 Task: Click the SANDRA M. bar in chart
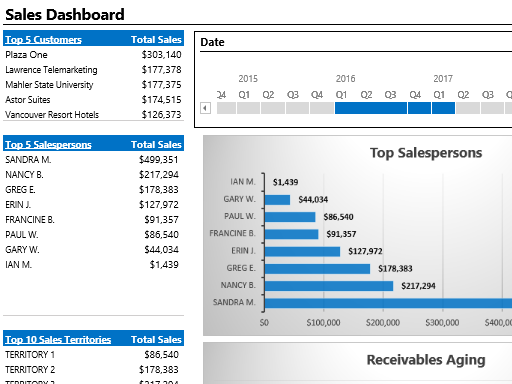coord(388,303)
